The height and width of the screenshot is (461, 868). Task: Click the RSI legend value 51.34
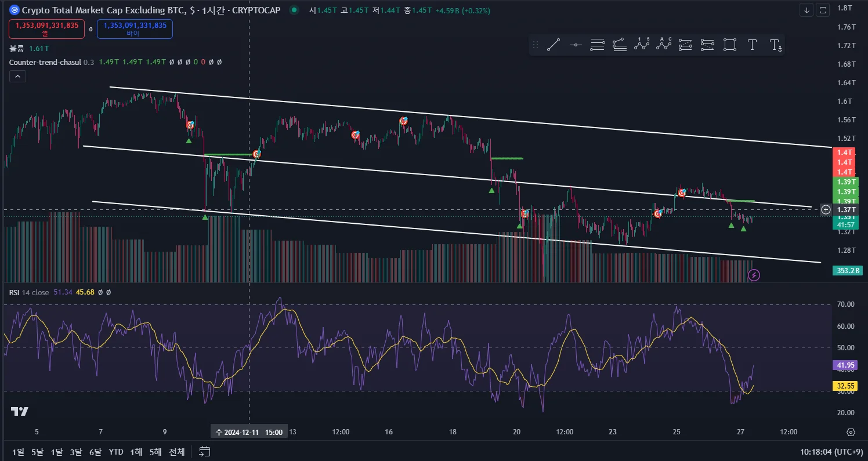[x=63, y=292]
